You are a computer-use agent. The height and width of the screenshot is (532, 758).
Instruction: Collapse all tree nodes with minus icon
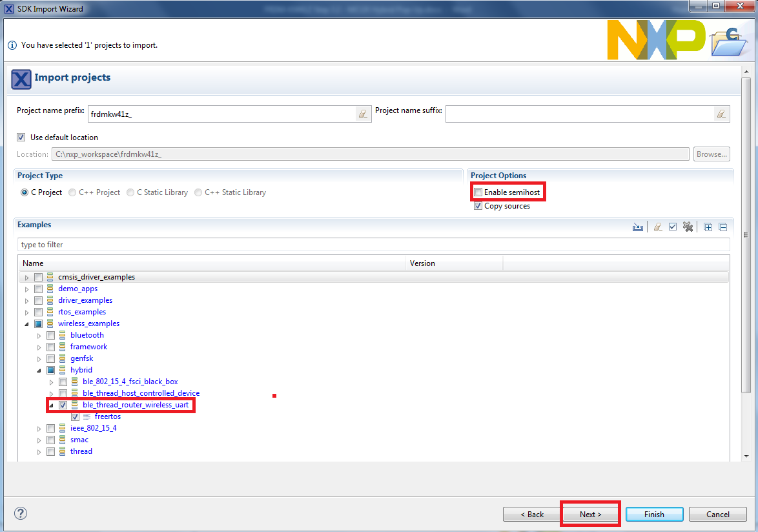coord(723,227)
